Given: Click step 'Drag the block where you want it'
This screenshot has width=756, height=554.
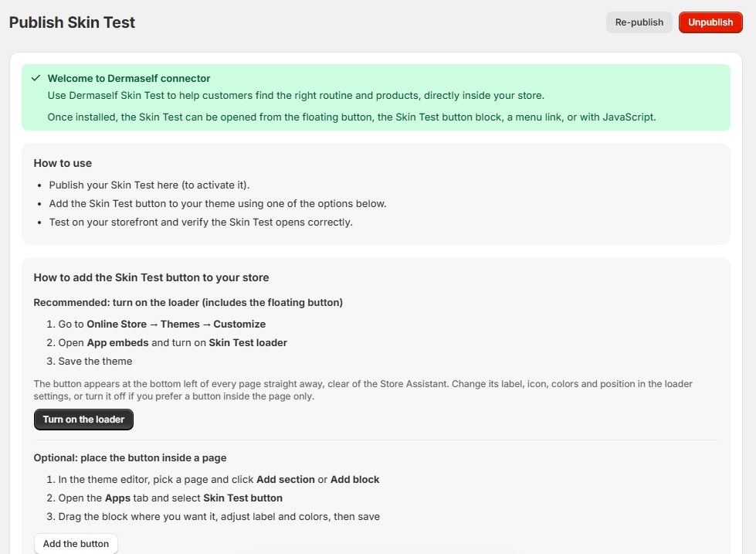Looking at the screenshot, I should (x=219, y=516).
